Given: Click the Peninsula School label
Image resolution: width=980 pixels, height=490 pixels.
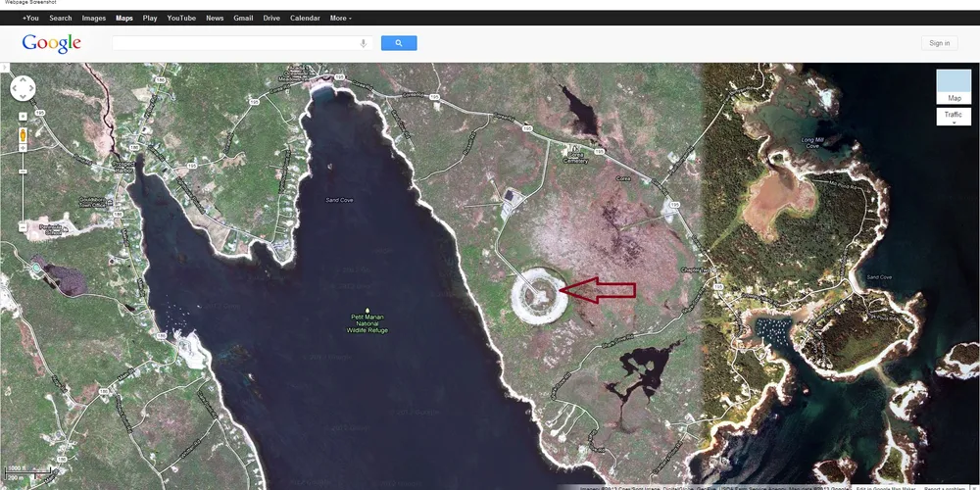Looking at the screenshot, I should (53, 229).
